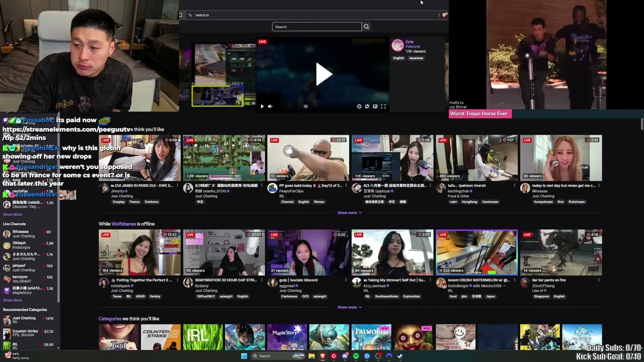
Task: Click Jinnytty avatar under first stream
Action: [104, 188]
